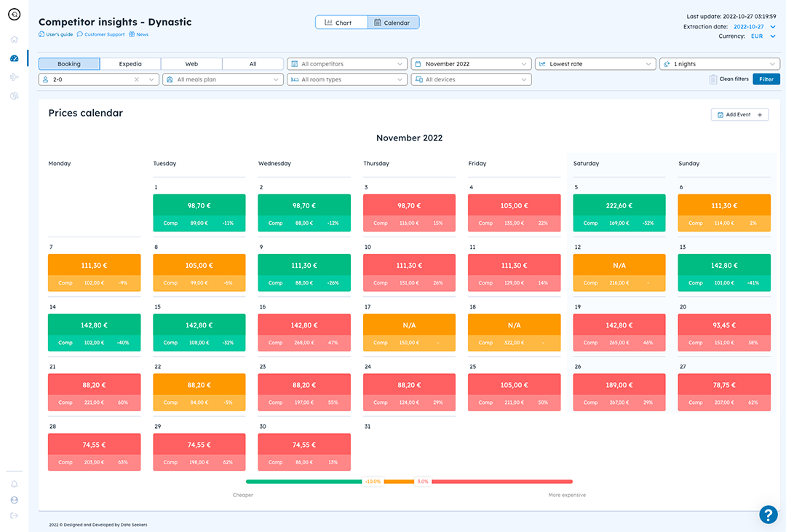Select November 12 N/A card

tap(619, 272)
